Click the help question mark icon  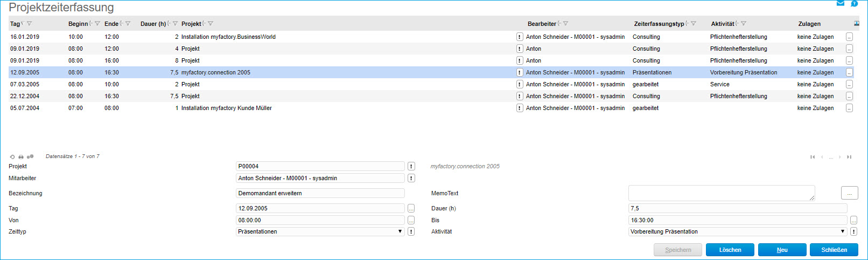point(854,4)
